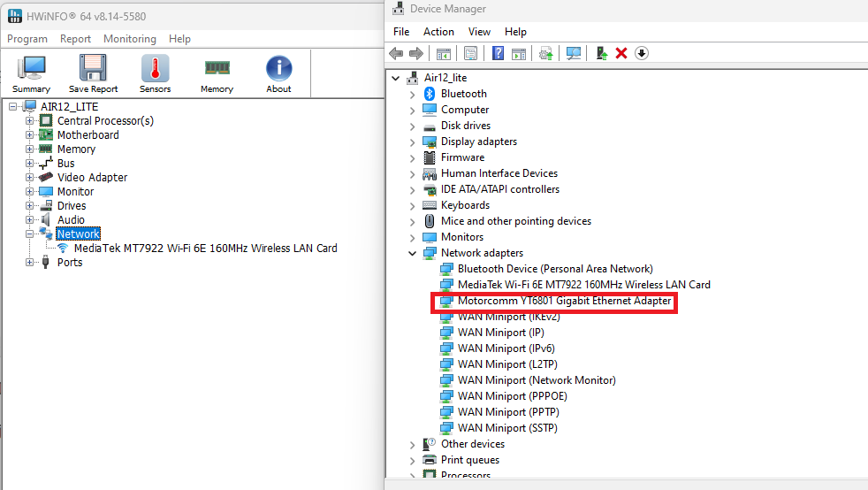Click the Back arrow in Device Manager toolbar
The image size is (868, 490).
coord(396,53)
